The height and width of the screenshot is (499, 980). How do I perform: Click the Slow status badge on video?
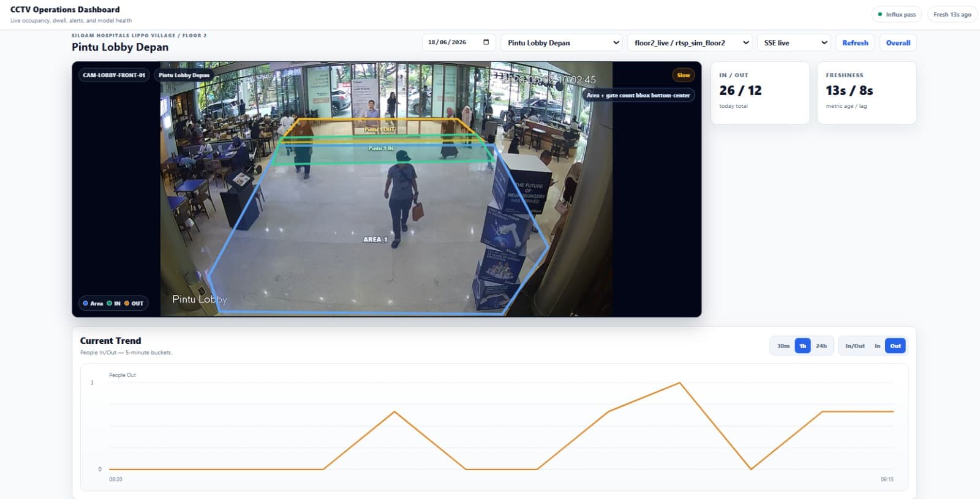tap(684, 75)
